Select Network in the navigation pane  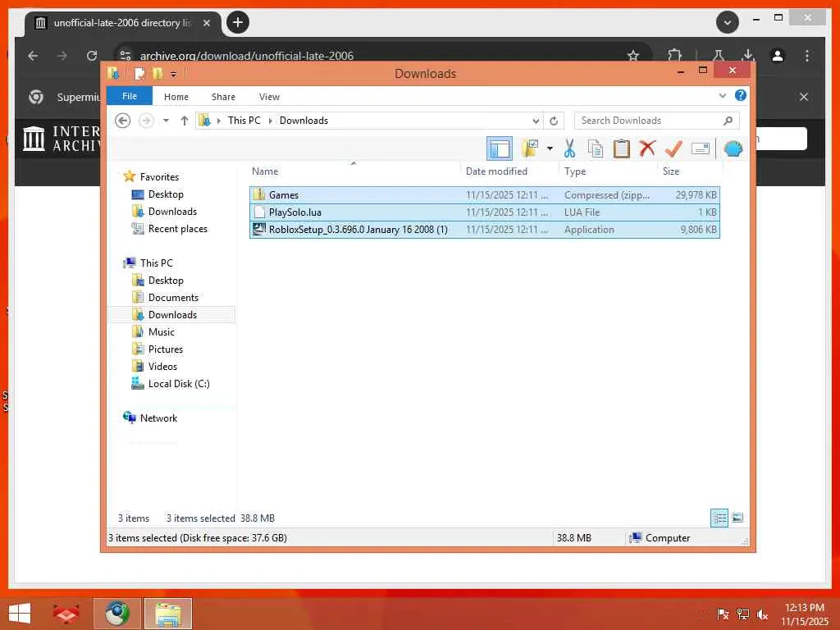coord(158,418)
